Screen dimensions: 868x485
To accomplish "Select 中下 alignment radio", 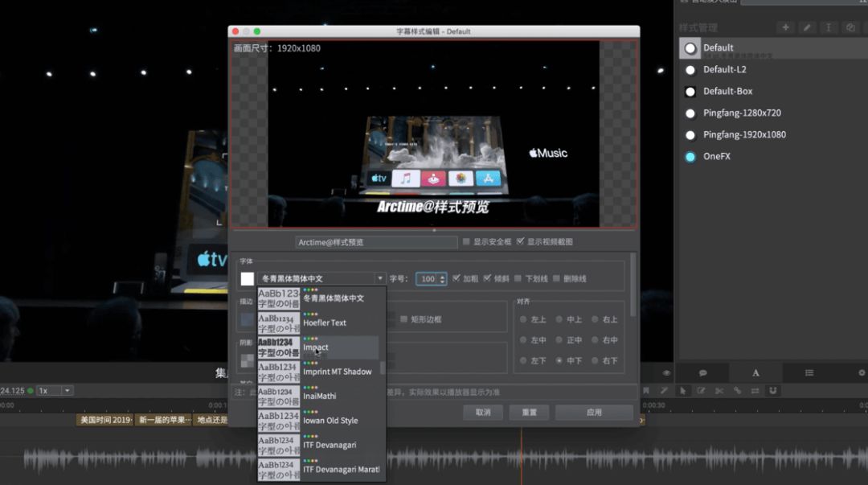I will coord(559,360).
